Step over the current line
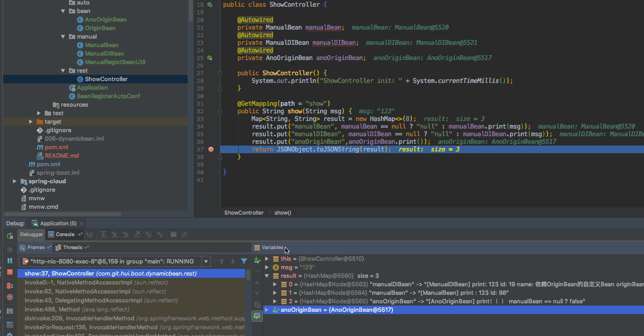644x336 pixels. coord(103,234)
